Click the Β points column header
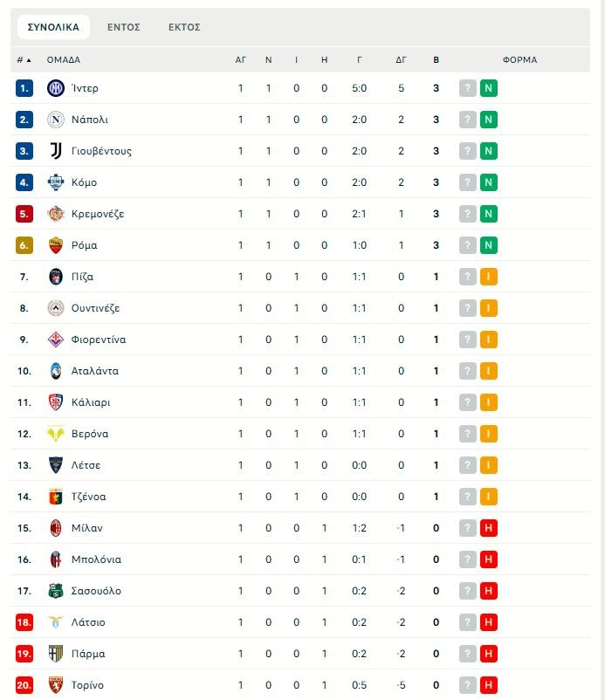 [436, 60]
